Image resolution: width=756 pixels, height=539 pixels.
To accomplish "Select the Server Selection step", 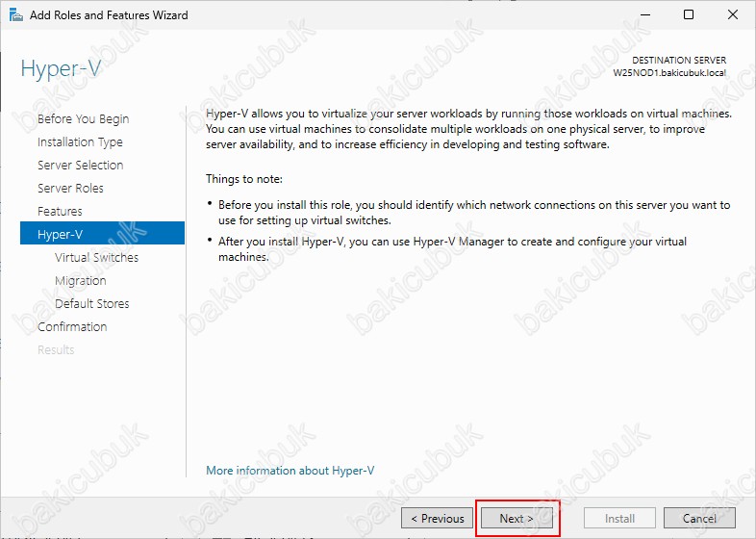I will coord(81,165).
